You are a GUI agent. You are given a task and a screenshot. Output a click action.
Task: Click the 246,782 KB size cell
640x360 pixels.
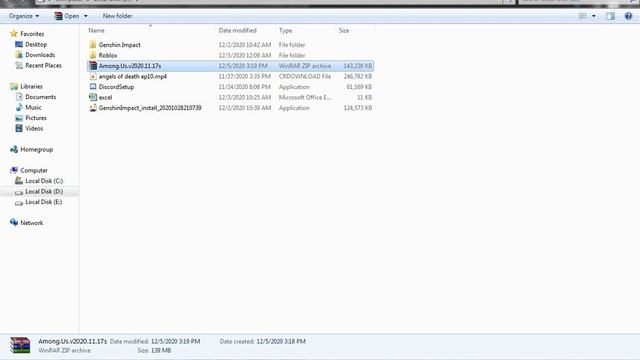(358, 76)
